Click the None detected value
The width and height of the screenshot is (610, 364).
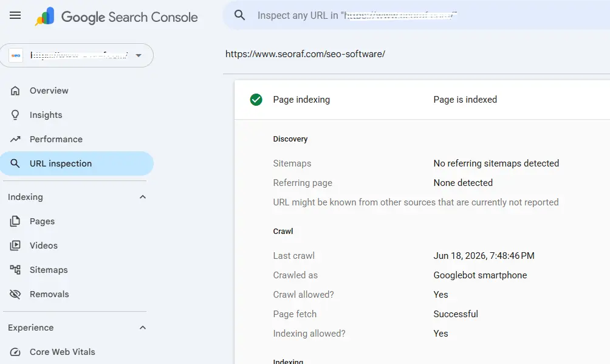tap(463, 183)
